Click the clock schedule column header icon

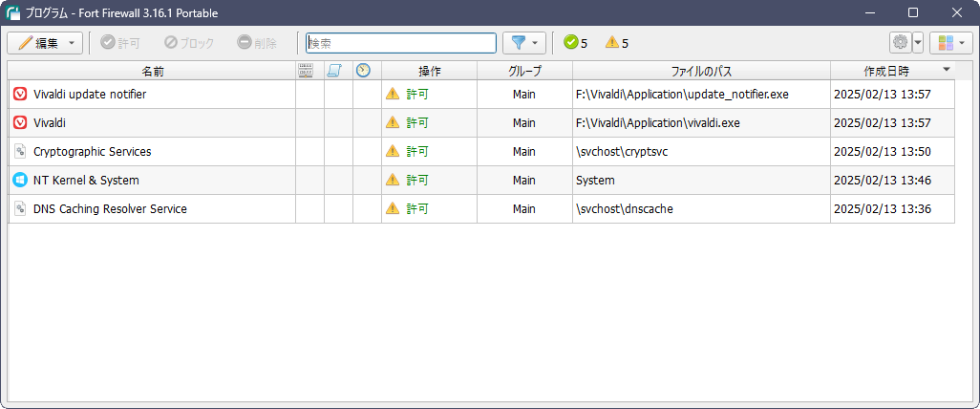click(363, 71)
